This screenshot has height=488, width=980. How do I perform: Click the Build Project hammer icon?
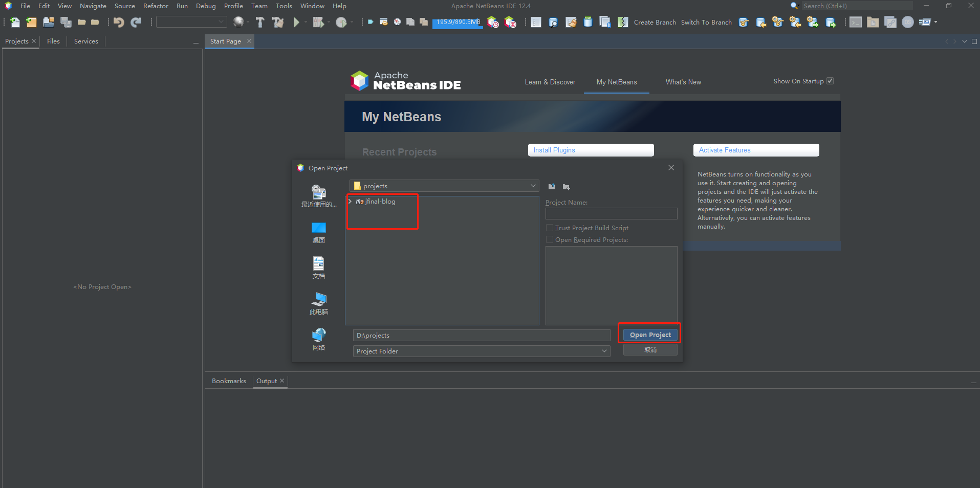coord(260,22)
